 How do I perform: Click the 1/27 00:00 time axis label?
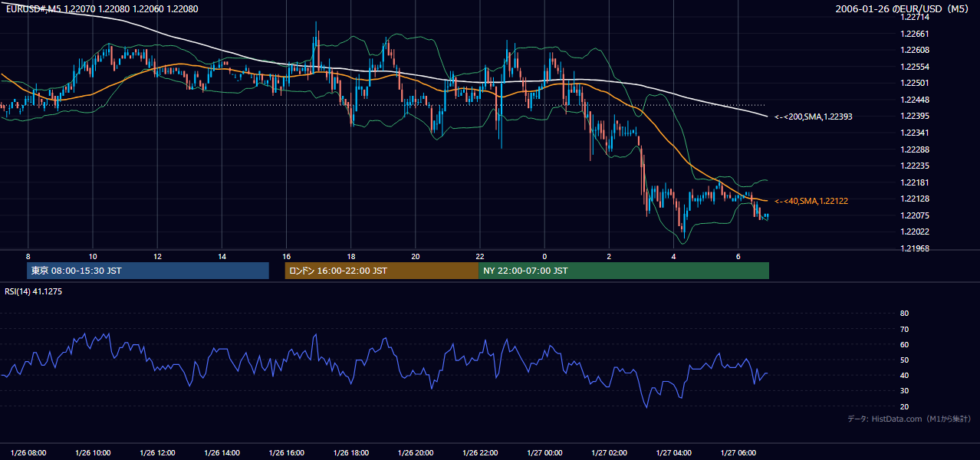[x=544, y=453]
